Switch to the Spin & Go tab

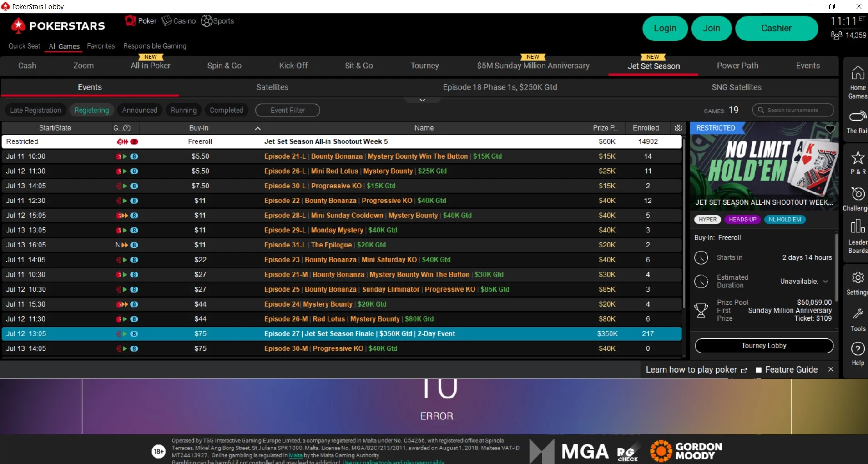click(x=224, y=66)
